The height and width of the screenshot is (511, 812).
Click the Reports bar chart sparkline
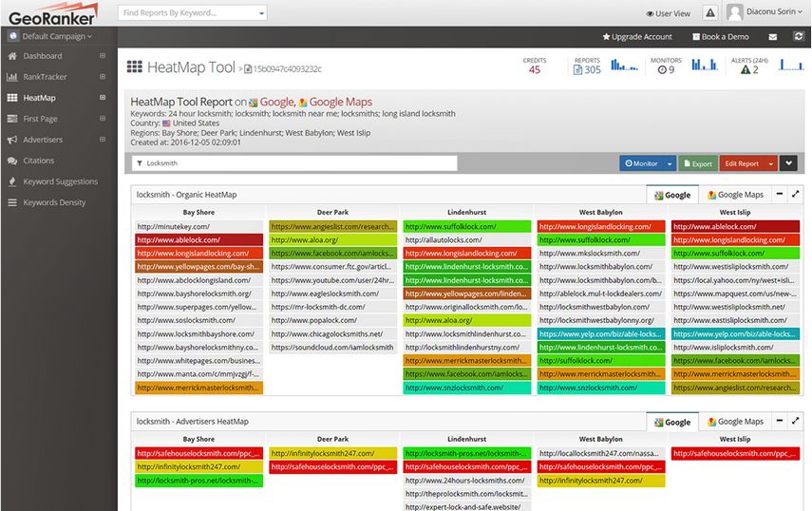coord(624,65)
